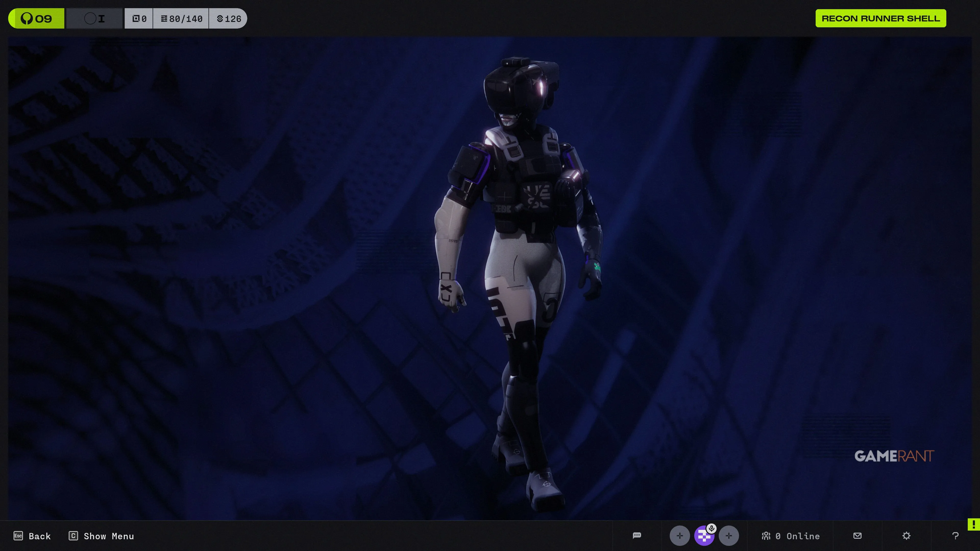Screen dimensions: 980x551
Task: Open the 0 Online friends list
Action: pyautogui.click(x=791, y=536)
